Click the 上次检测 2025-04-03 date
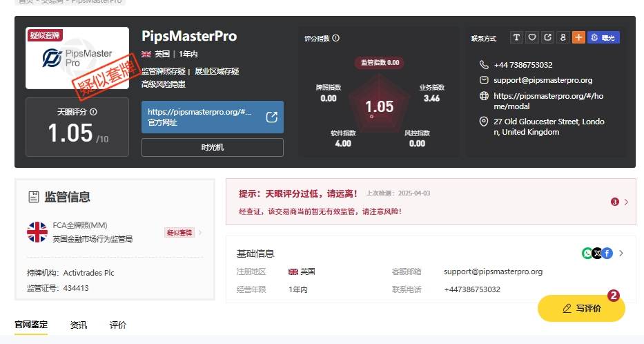This screenshot has height=344, width=644. [398, 193]
